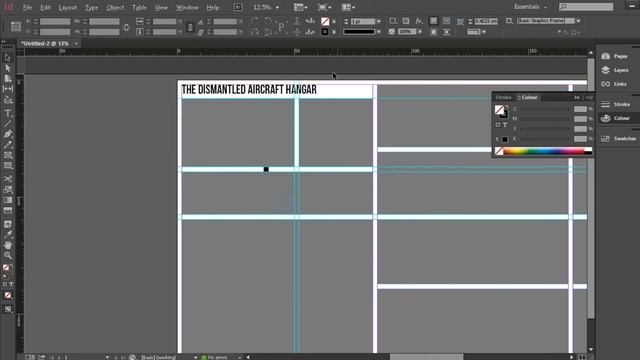Select the Pen tool
The image size is (640, 360).
click(x=7, y=134)
